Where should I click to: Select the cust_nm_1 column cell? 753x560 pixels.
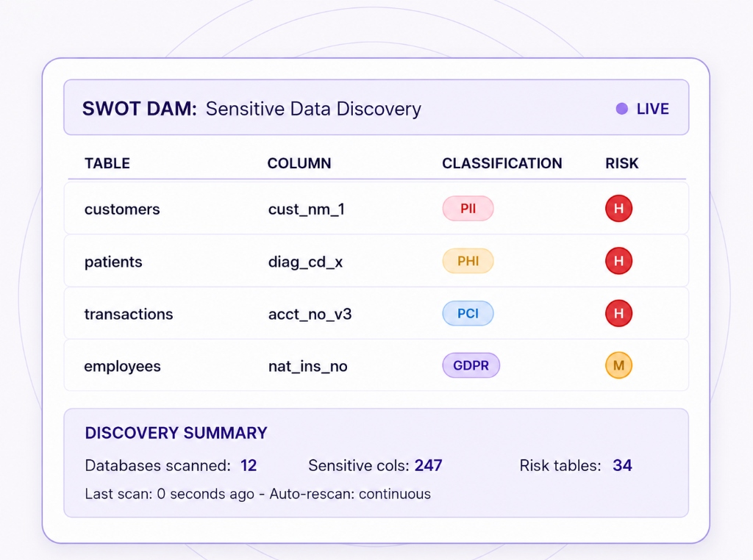pyautogui.click(x=307, y=209)
